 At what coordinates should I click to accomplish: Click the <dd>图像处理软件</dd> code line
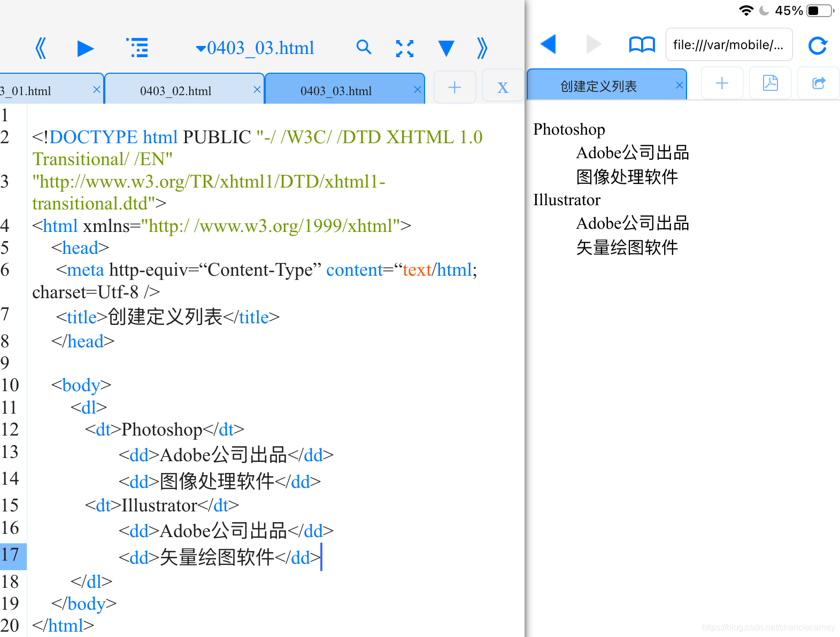220,481
